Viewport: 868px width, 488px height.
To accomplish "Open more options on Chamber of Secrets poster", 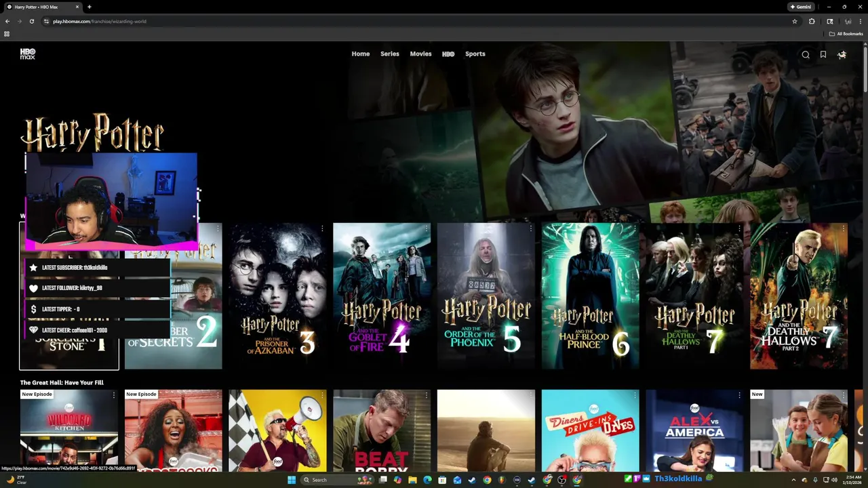I will (x=218, y=229).
